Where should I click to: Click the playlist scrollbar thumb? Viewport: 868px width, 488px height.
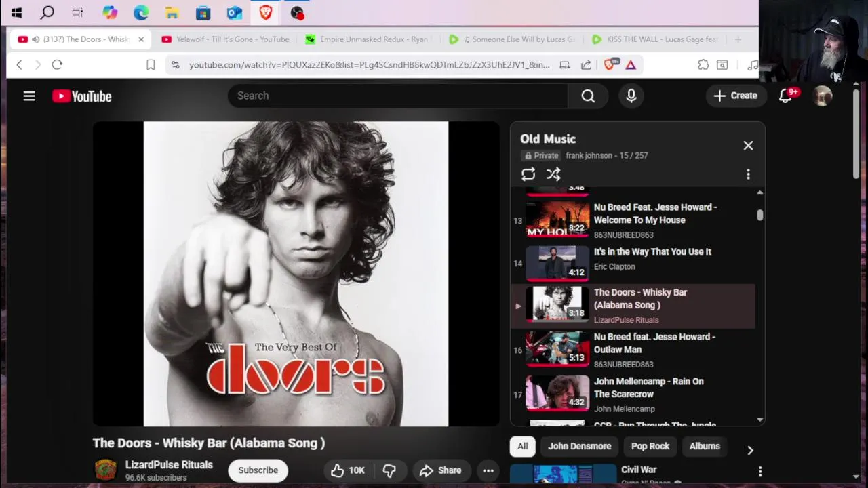[x=759, y=215]
